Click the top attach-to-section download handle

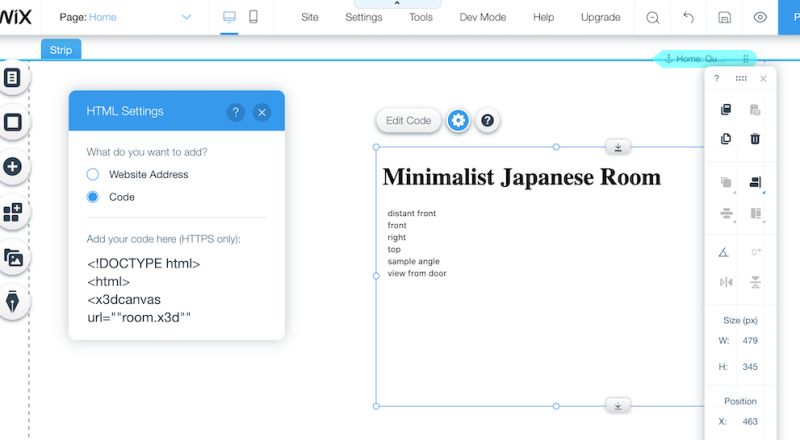point(618,147)
